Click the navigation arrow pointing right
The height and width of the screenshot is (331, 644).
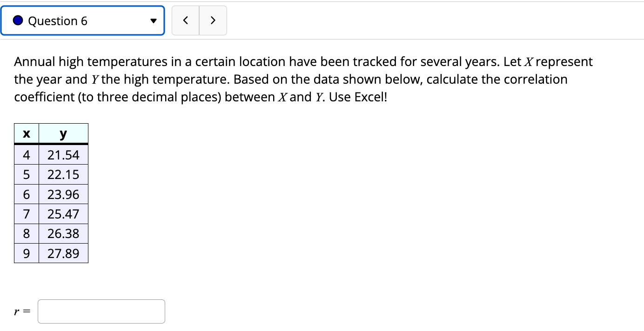pos(213,20)
